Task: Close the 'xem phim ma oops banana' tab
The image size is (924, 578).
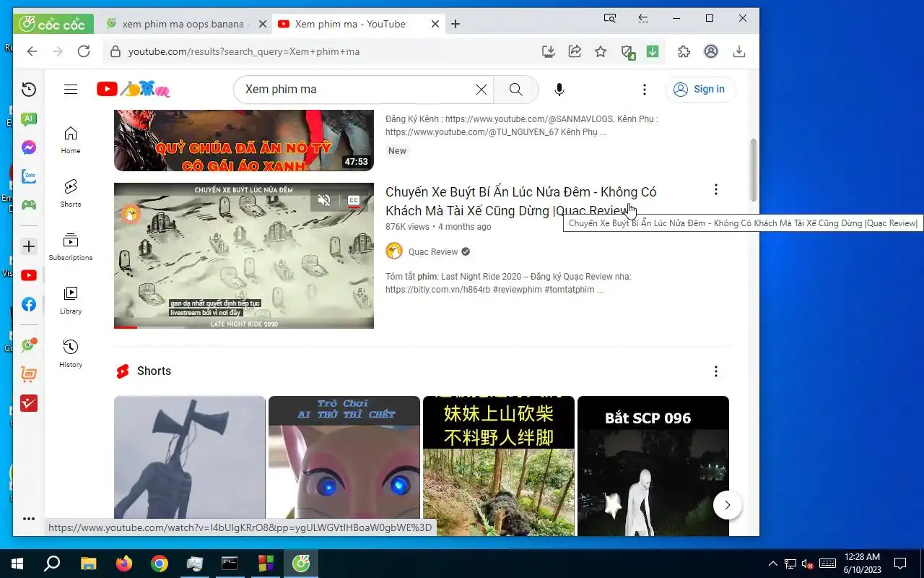Action: [x=263, y=24]
